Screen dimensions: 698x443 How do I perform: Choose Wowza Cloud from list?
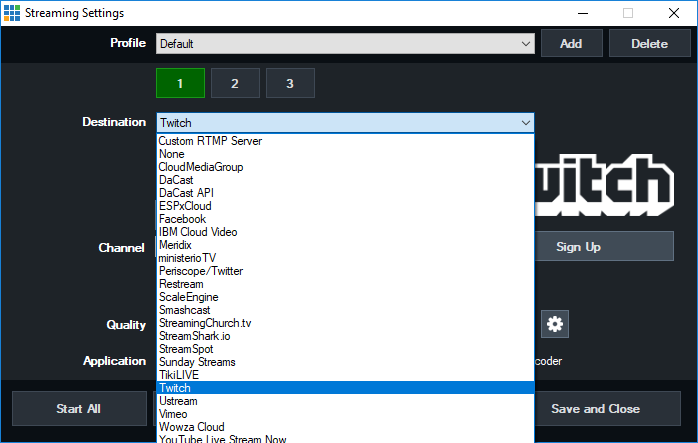pos(192,427)
